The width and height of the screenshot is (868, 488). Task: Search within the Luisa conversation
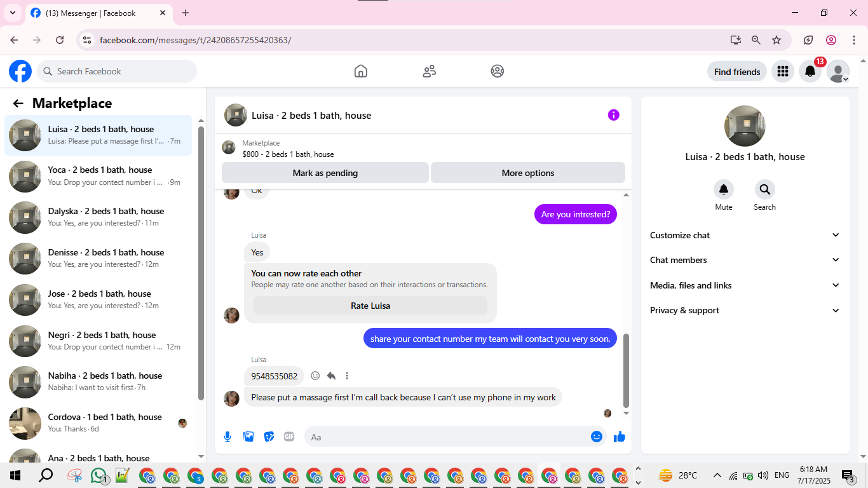764,189
